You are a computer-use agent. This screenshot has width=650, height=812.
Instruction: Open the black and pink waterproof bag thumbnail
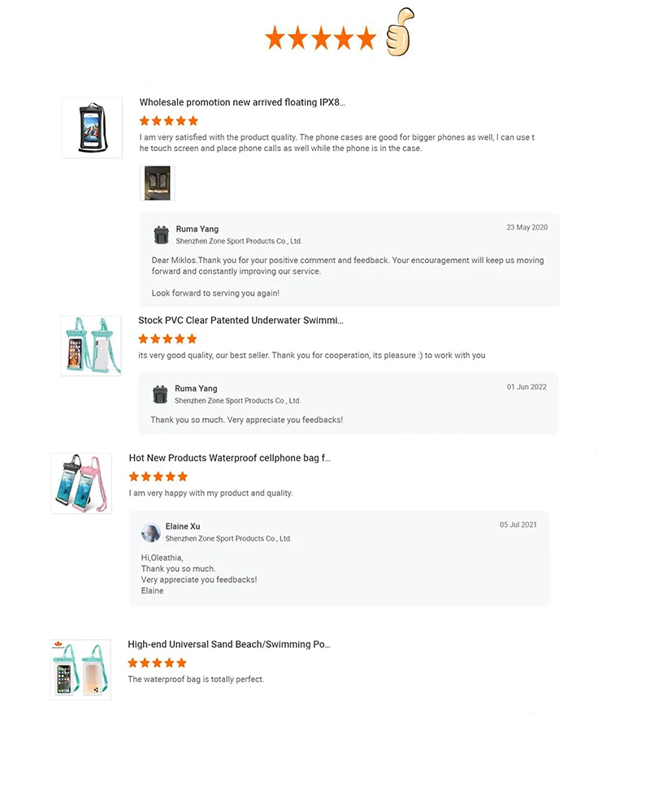[x=81, y=483]
